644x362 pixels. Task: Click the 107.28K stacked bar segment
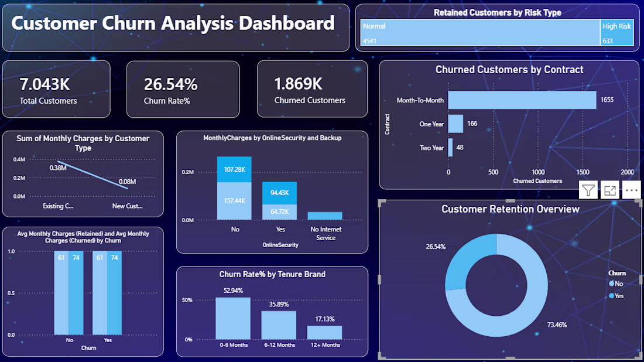(x=234, y=169)
